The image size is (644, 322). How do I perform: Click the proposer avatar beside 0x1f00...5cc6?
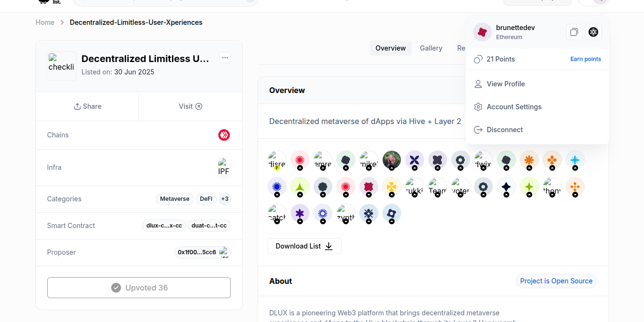point(225,252)
